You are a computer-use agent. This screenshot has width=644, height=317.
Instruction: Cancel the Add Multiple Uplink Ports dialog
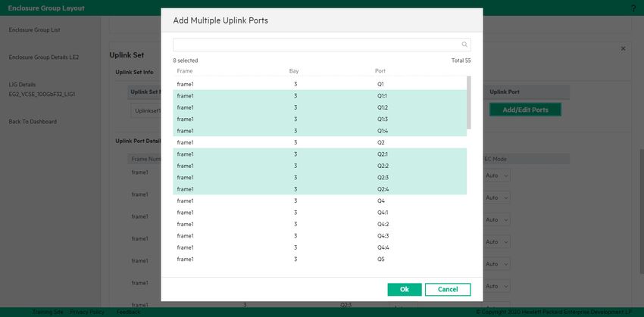[x=447, y=290]
